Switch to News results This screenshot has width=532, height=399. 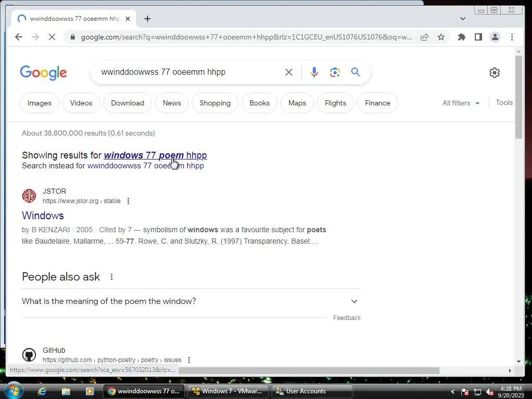click(x=171, y=103)
